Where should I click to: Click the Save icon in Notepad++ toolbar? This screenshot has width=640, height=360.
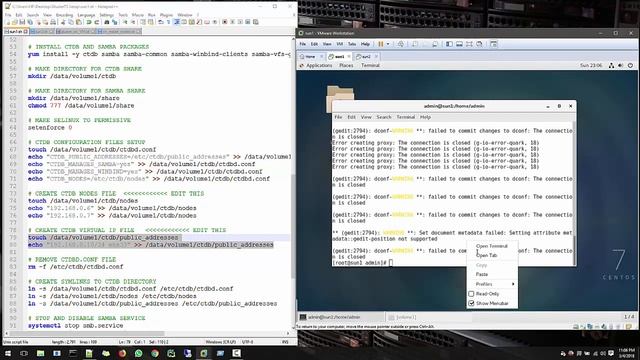pyautogui.click(x=22, y=22)
